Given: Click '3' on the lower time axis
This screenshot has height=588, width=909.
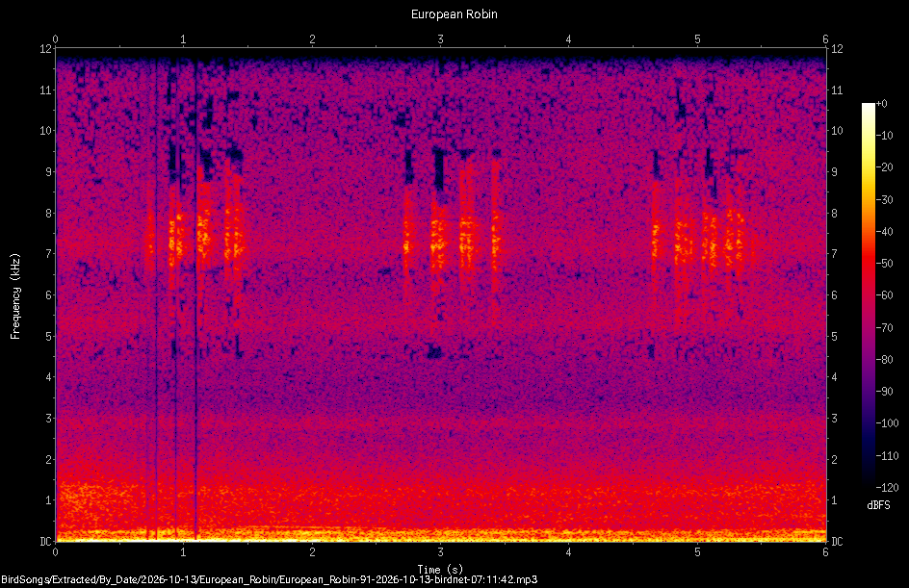Looking at the screenshot, I should click(x=441, y=552).
